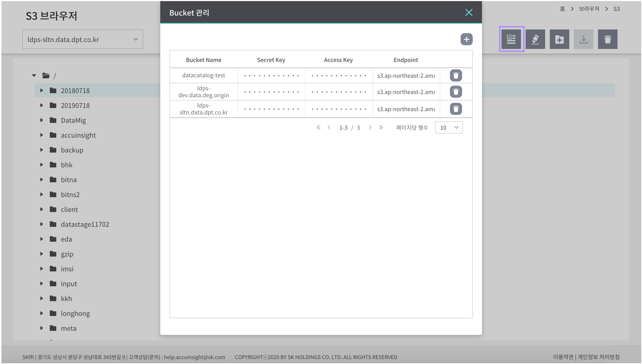The image size is (642, 364).
Task: Select the longhong folder
Action: (x=75, y=313)
